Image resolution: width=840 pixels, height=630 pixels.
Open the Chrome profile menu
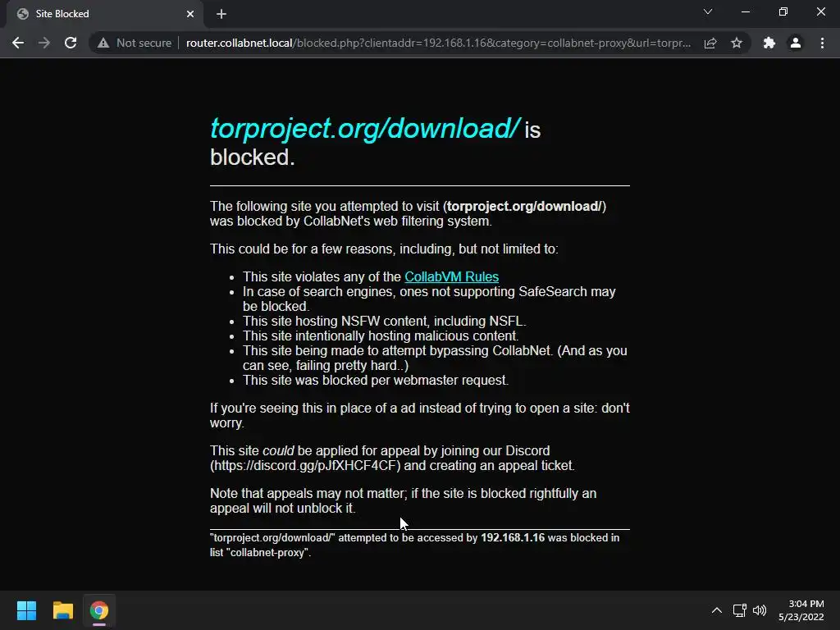[796, 43]
